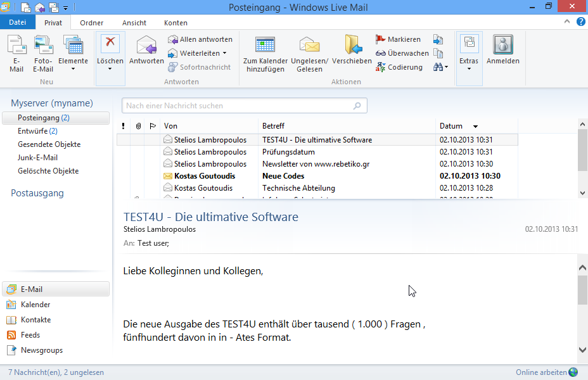Click the red X Löschen icon
Image resolution: width=588 pixels, height=380 pixels.
(x=110, y=43)
